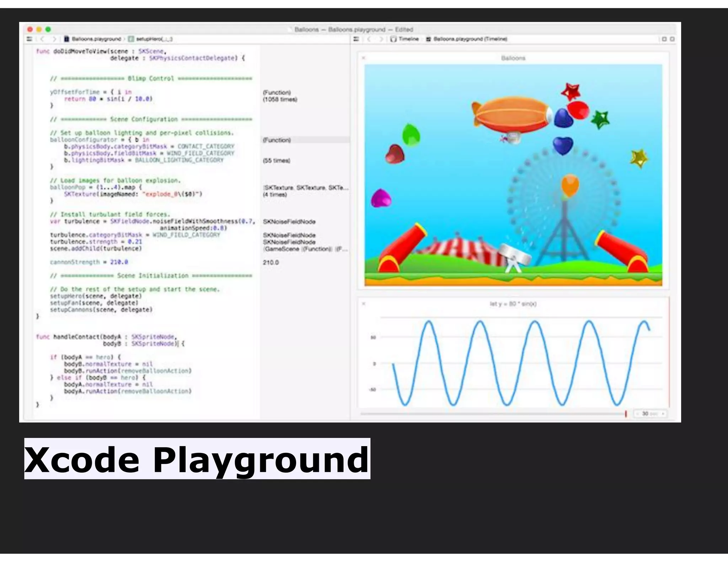728x562 pixels.
Task: Open the related items menu in the timeline pane
Action: tap(356, 39)
